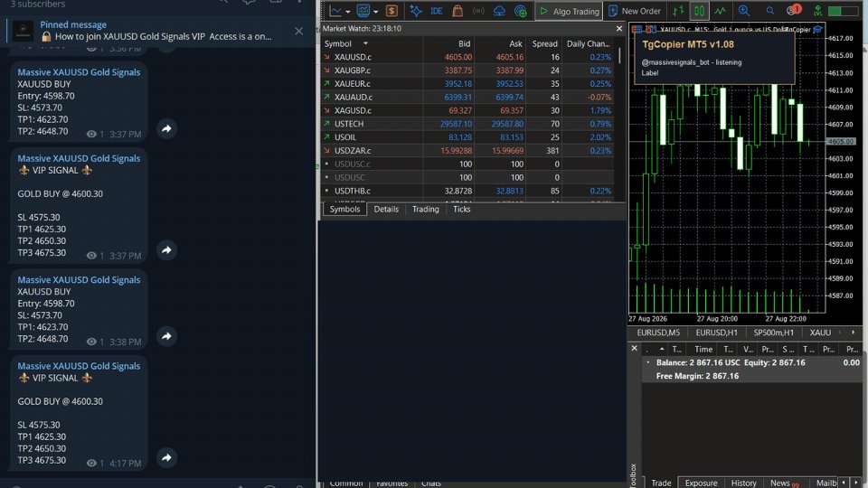
Task: Click the blue sparkle star toolbar icon
Action: click(x=415, y=11)
